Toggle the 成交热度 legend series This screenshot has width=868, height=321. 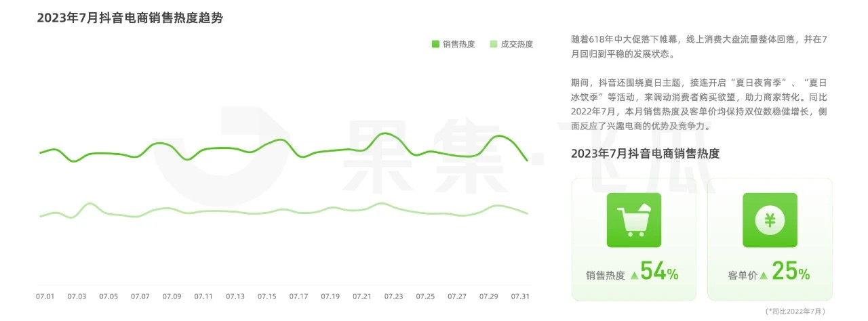tap(511, 44)
